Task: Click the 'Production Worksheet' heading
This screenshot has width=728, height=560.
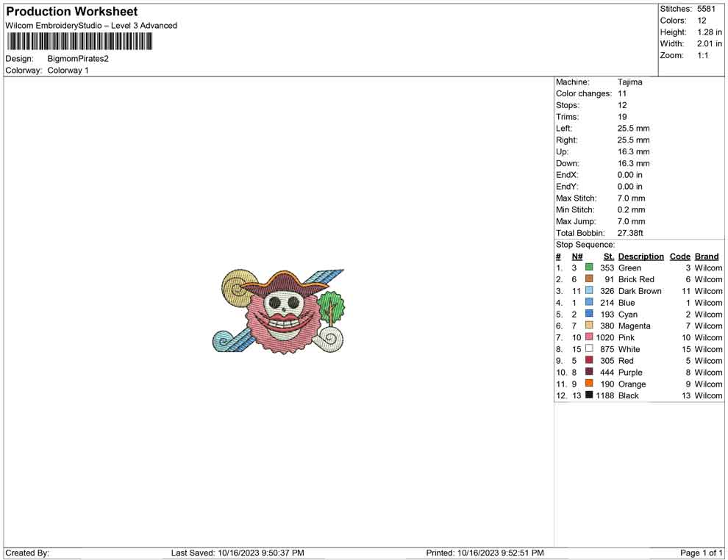Action: pos(72,12)
